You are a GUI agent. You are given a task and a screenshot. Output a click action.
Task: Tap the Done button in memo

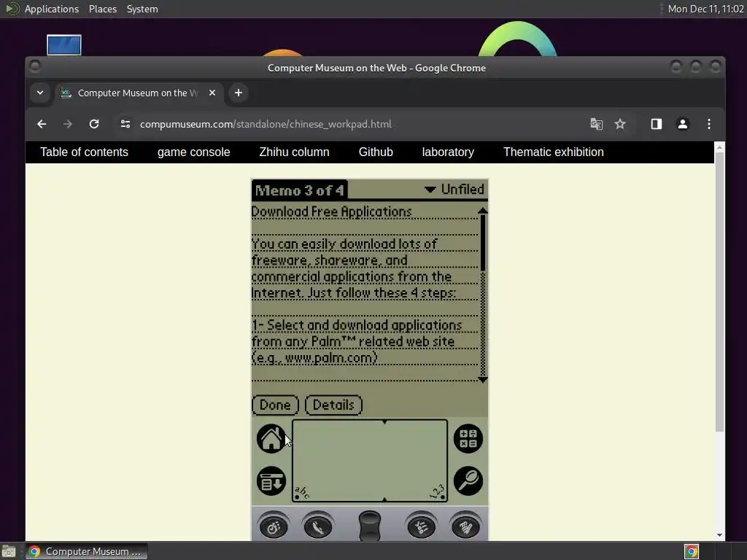pos(275,405)
